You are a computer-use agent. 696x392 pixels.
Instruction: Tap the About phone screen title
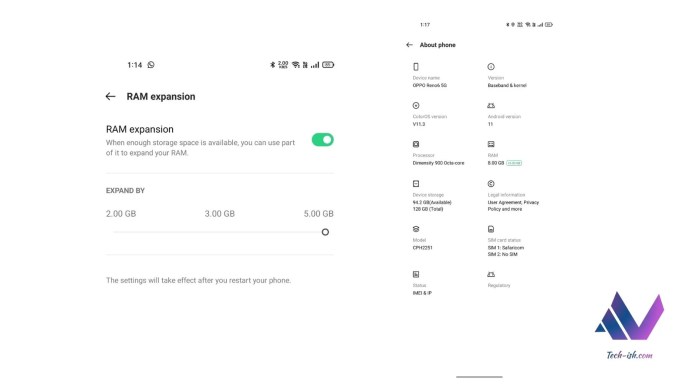(x=438, y=45)
